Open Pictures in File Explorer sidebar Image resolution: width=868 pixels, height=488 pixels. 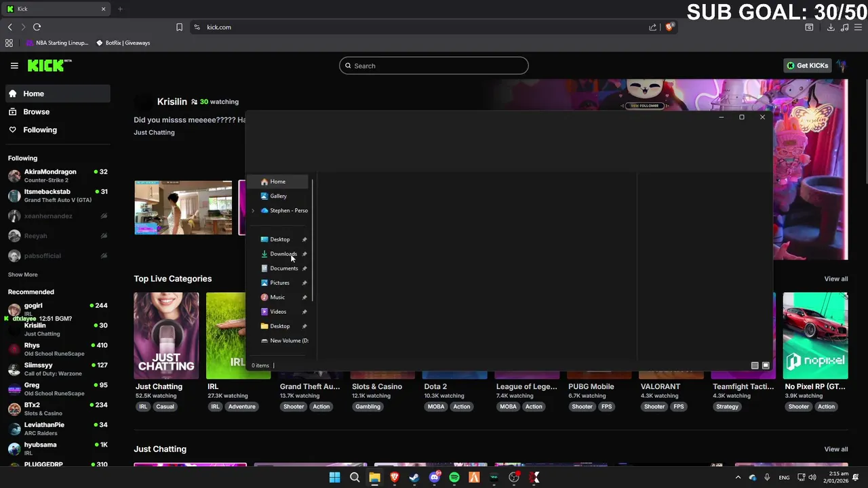point(279,283)
